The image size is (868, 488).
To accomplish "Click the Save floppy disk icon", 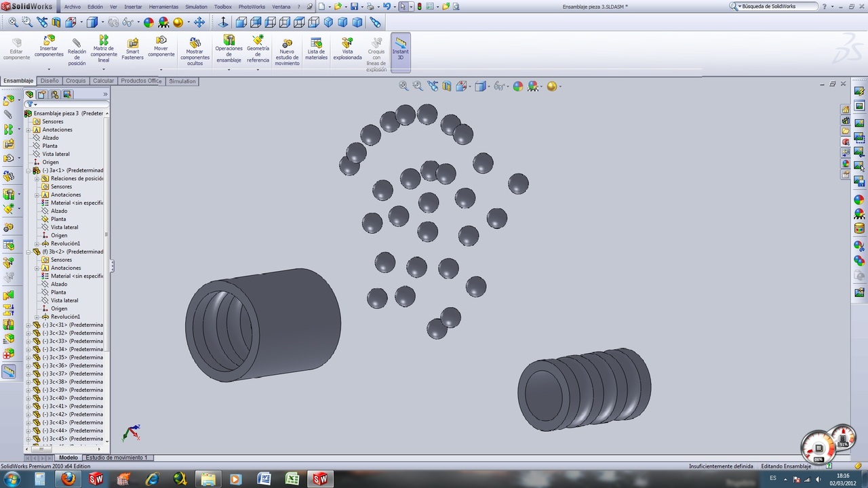I will pyautogui.click(x=354, y=6).
